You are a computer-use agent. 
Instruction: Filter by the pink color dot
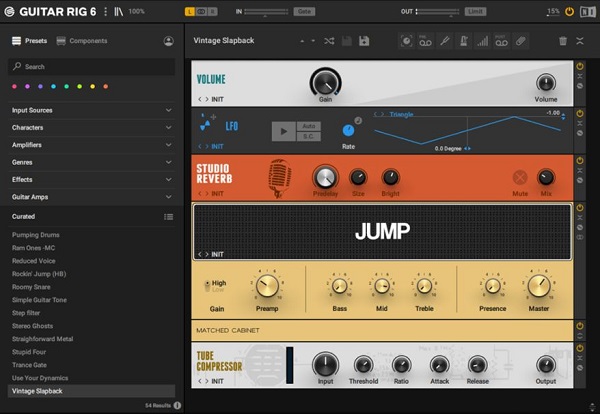coord(15,86)
